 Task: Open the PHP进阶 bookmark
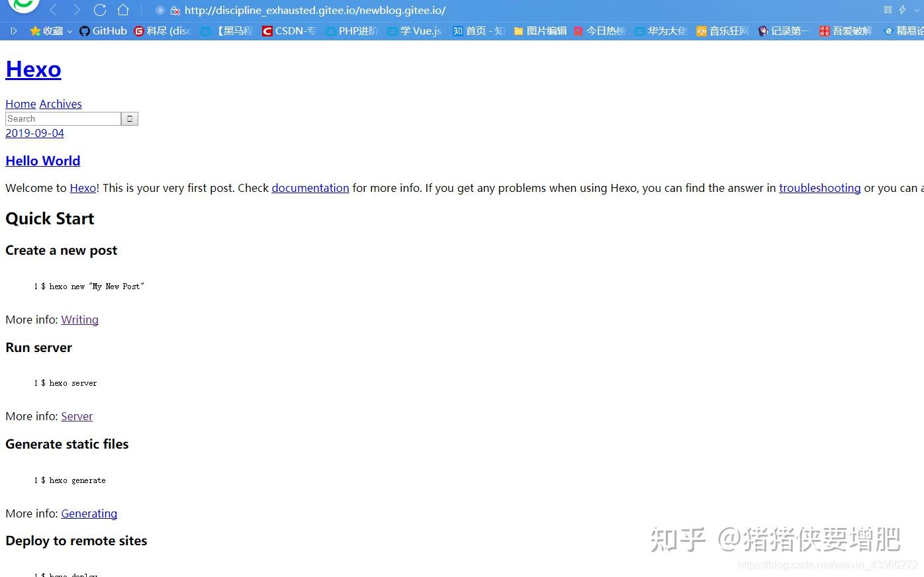pyautogui.click(x=351, y=30)
